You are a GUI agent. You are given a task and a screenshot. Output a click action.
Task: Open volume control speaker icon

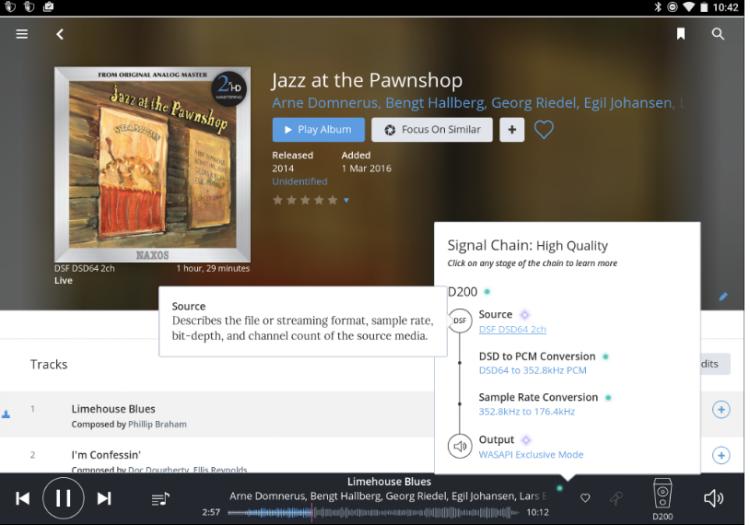pyautogui.click(x=713, y=498)
